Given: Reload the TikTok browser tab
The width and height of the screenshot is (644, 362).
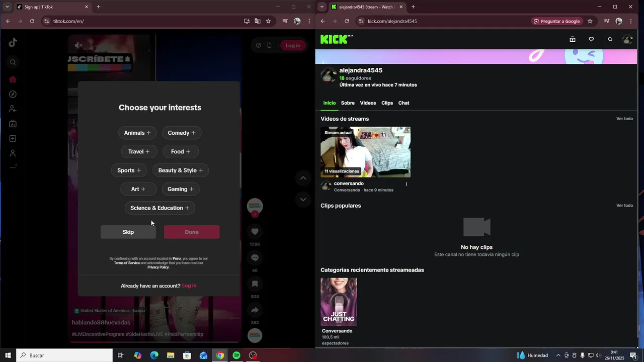Looking at the screenshot, I should tap(32, 21).
